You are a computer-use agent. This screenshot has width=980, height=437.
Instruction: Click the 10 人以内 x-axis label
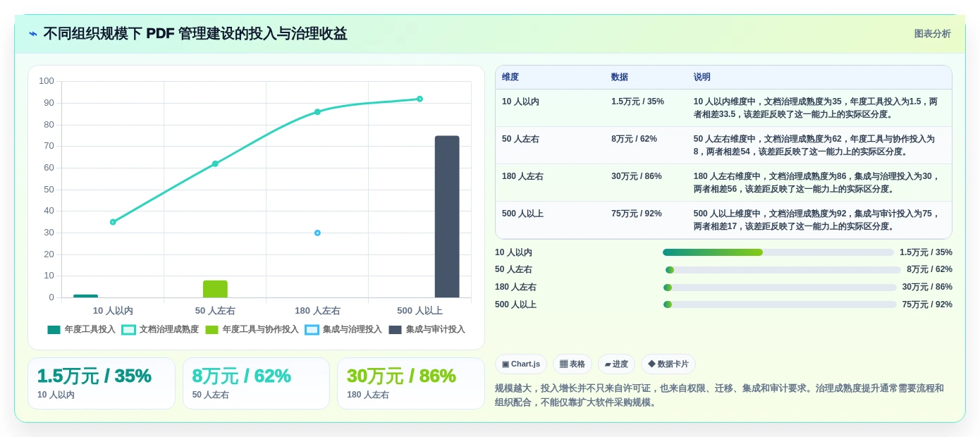pyautogui.click(x=113, y=310)
